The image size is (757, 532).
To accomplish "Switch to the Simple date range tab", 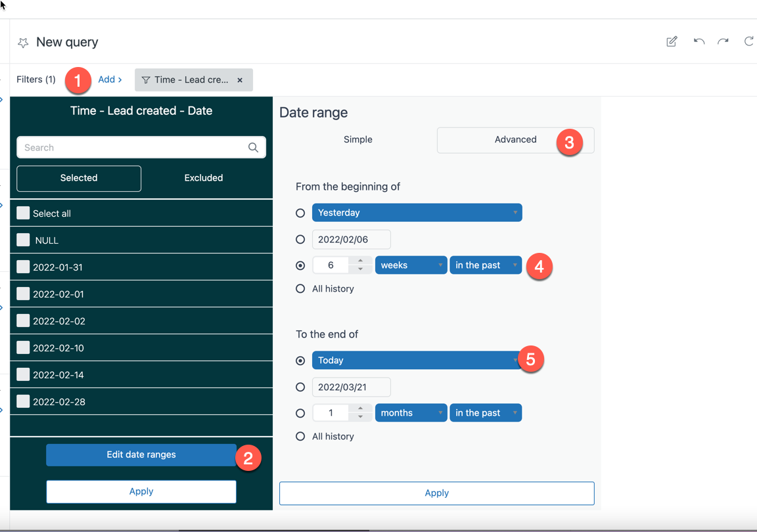I will coord(357,140).
